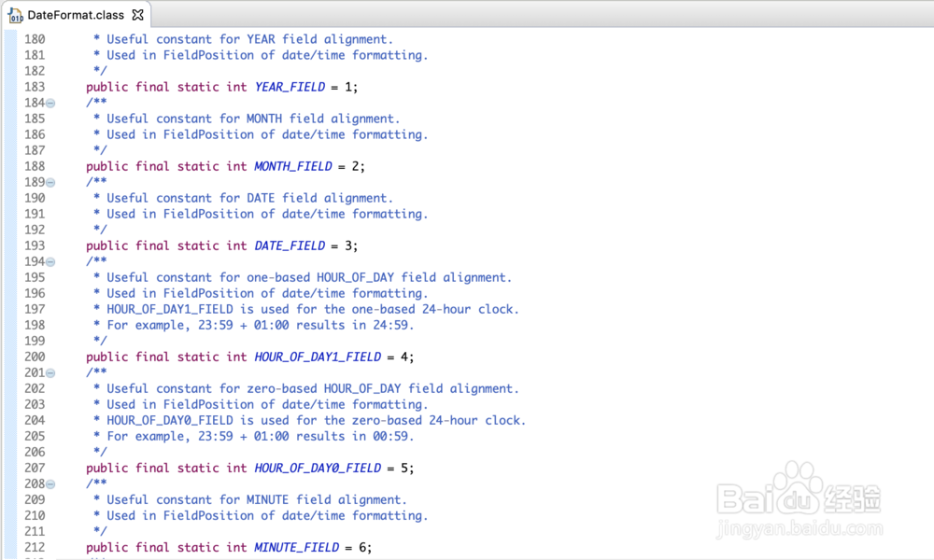Viewport: 934px width, 560px height.
Task: Click the comment 'Useful constant for YEAR field alignment.'
Action: pos(250,39)
